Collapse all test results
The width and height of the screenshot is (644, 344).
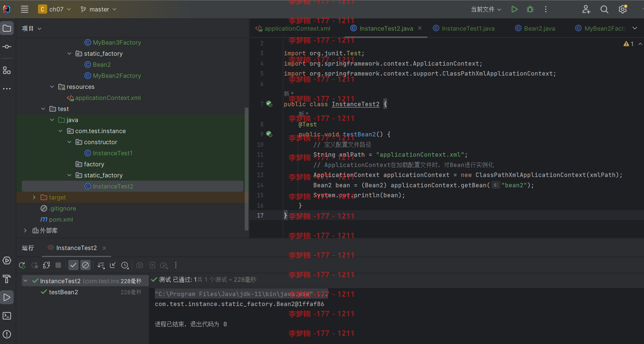[x=113, y=265]
